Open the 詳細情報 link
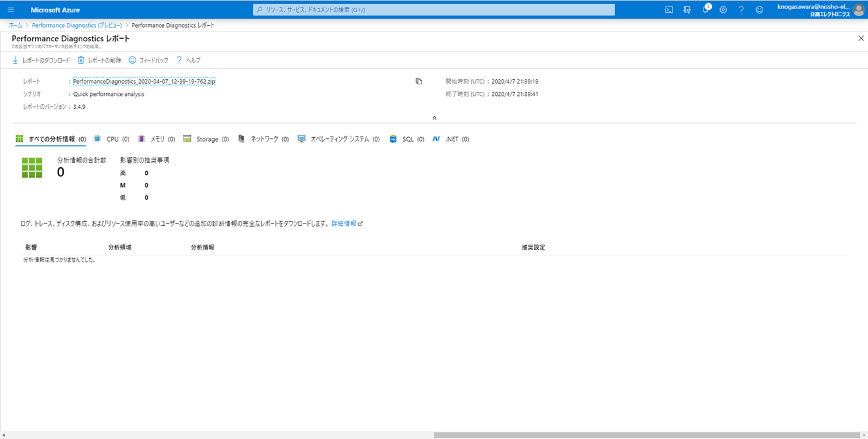This screenshot has width=868, height=439. tap(343, 223)
